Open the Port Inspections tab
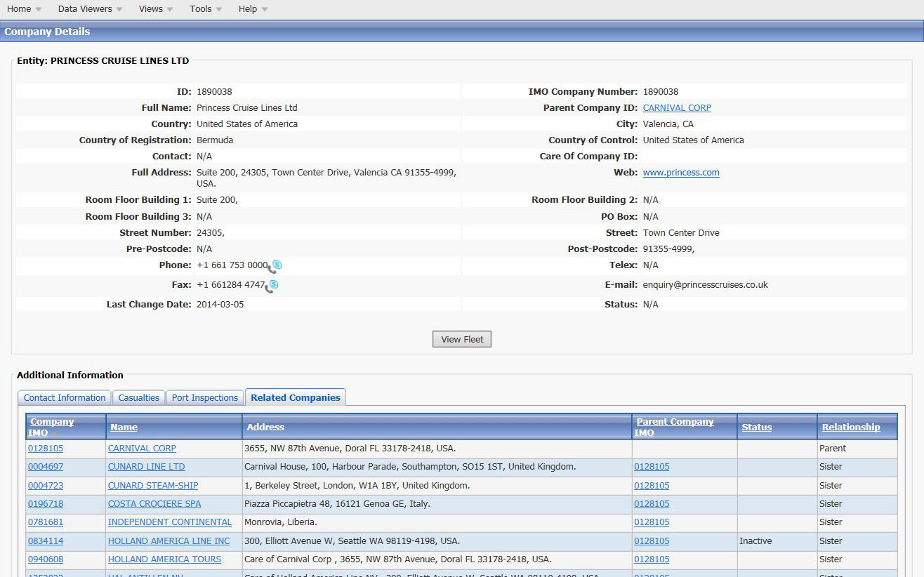 coord(205,398)
